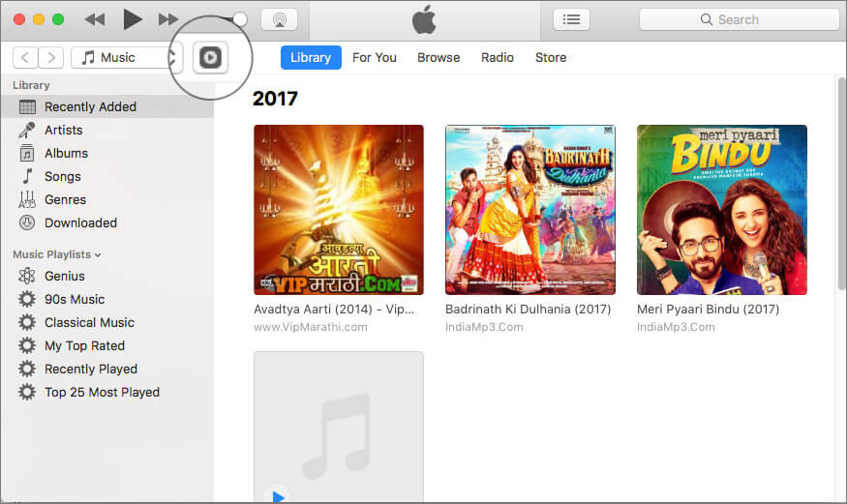
Task: Select Genres in the sidebar
Action: (x=107, y=199)
